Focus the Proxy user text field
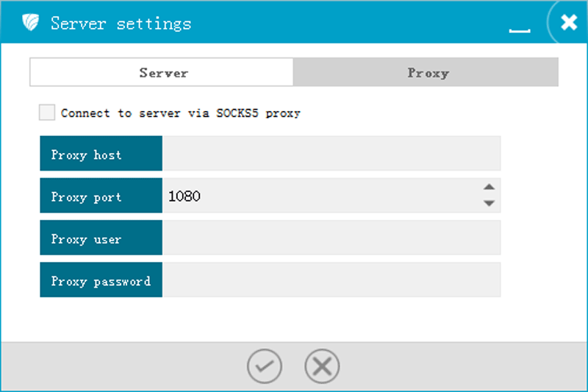Image resolution: width=588 pixels, height=392 pixels. [x=331, y=238]
